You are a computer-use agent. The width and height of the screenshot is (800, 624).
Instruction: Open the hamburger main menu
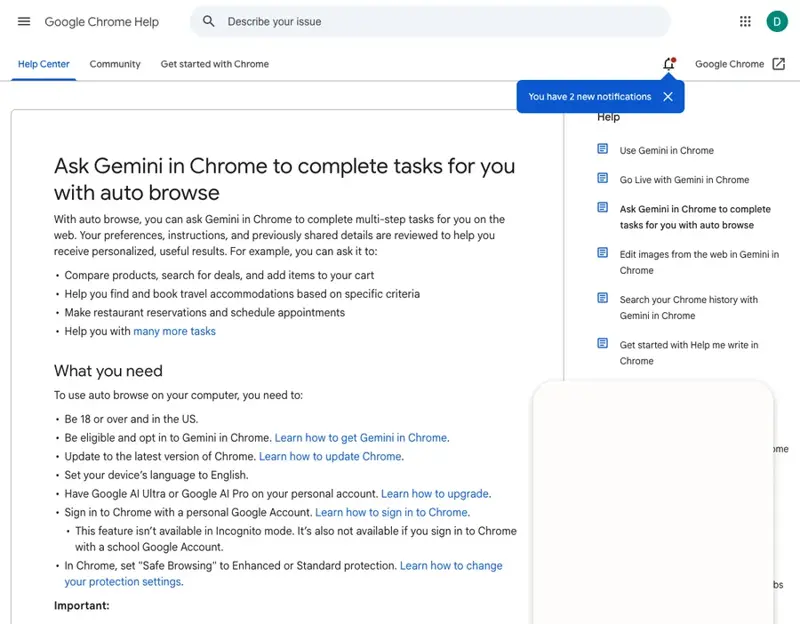pos(24,21)
